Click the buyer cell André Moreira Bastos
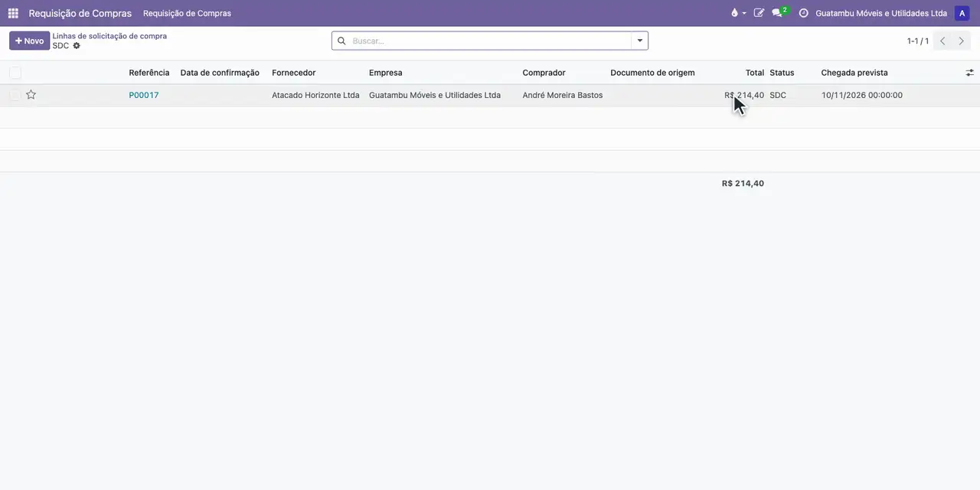980x490 pixels. point(563,95)
